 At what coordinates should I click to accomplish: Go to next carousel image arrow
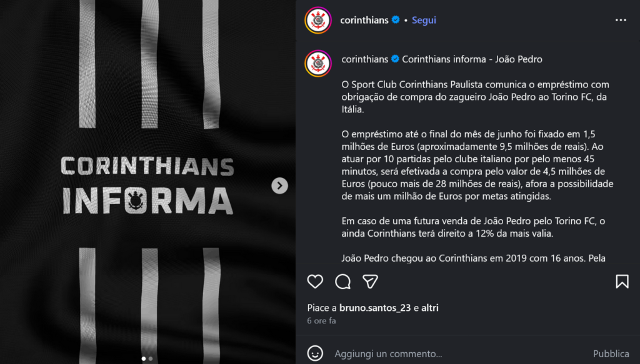click(280, 185)
